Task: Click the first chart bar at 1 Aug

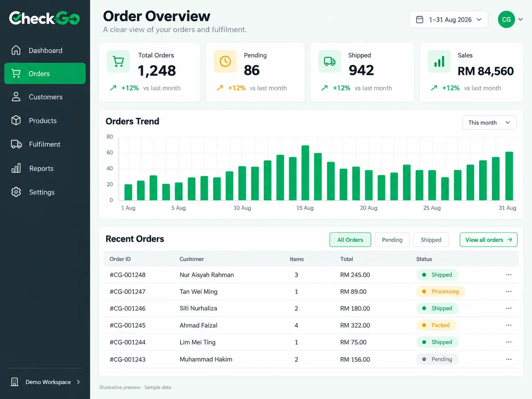Action: 128,192
